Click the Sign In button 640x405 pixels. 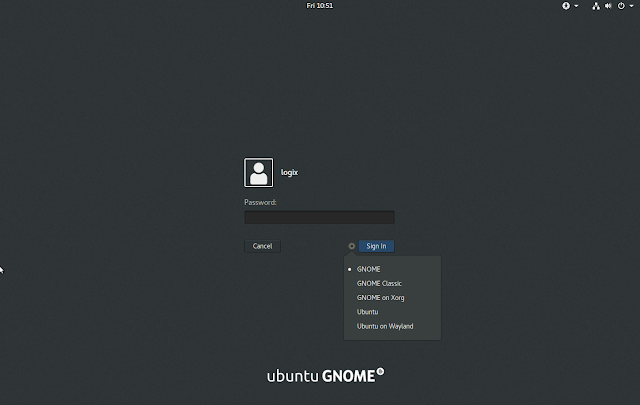[x=376, y=246]
